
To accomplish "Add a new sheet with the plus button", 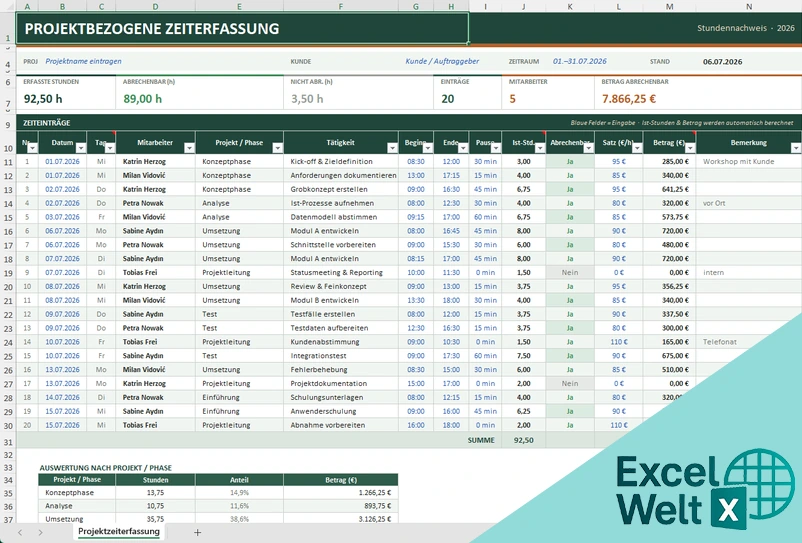I will point(197,532).
